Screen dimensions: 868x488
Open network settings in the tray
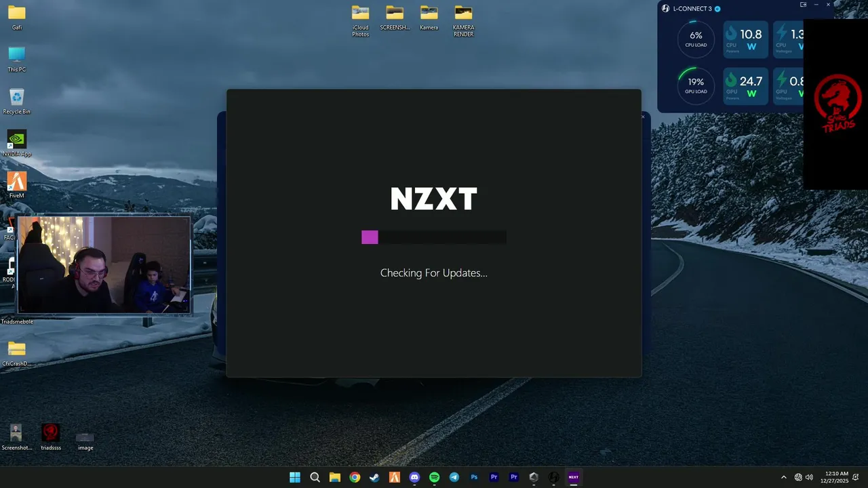(798, 477)
